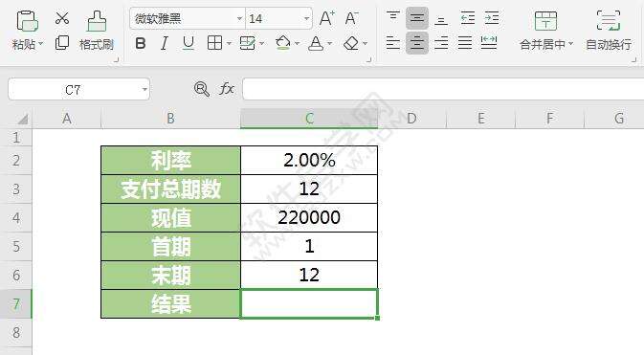Toggle Bold formatting
This screenshot has width=644, height=355.
141,43
